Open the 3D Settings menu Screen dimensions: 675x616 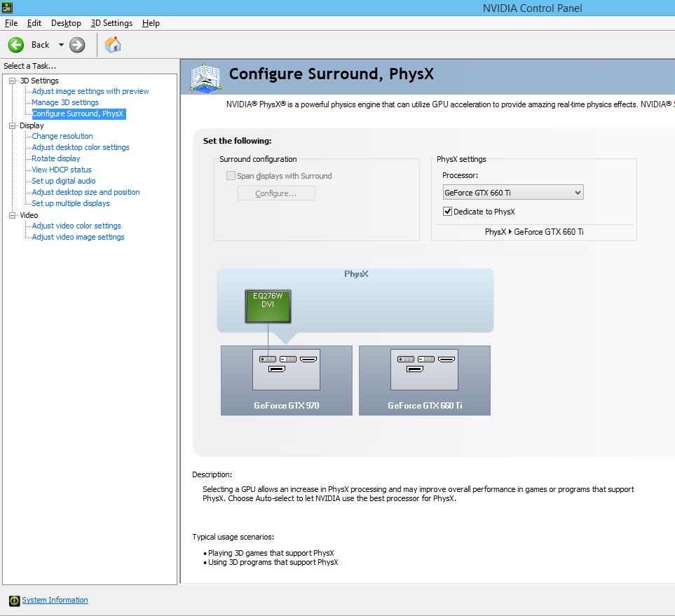point(111,23)
